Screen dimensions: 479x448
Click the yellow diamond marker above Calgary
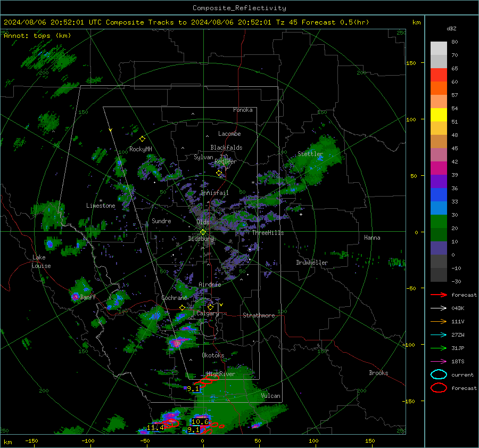(x=210, y=307)
